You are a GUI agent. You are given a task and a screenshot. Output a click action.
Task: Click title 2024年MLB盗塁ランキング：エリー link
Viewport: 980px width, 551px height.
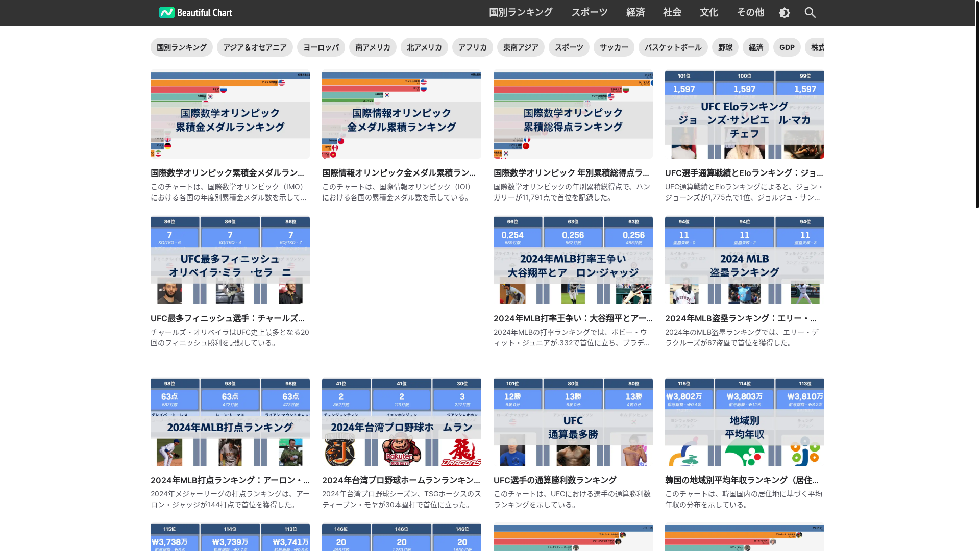pyautogui.click(x=741, y=318)
